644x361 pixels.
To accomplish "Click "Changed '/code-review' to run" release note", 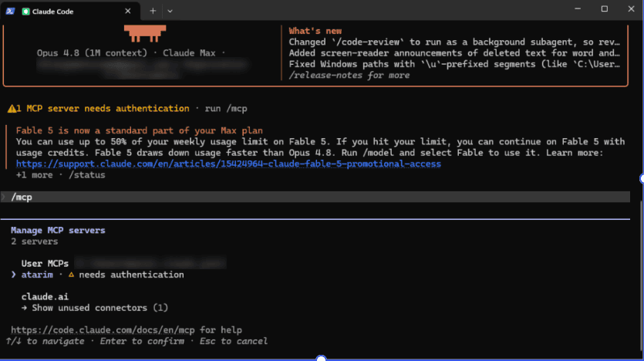I will coord(454,42).
